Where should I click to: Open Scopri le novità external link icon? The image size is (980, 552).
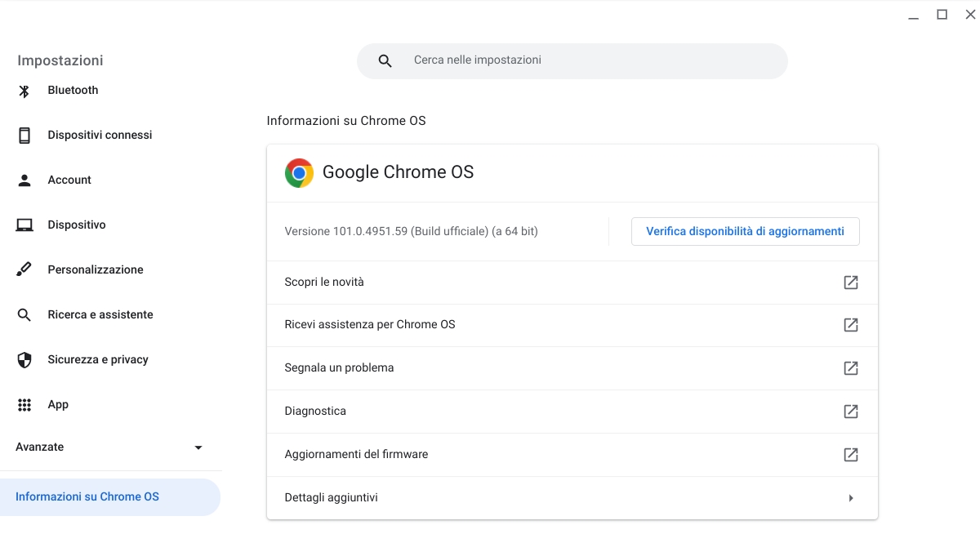click(850, 282)
